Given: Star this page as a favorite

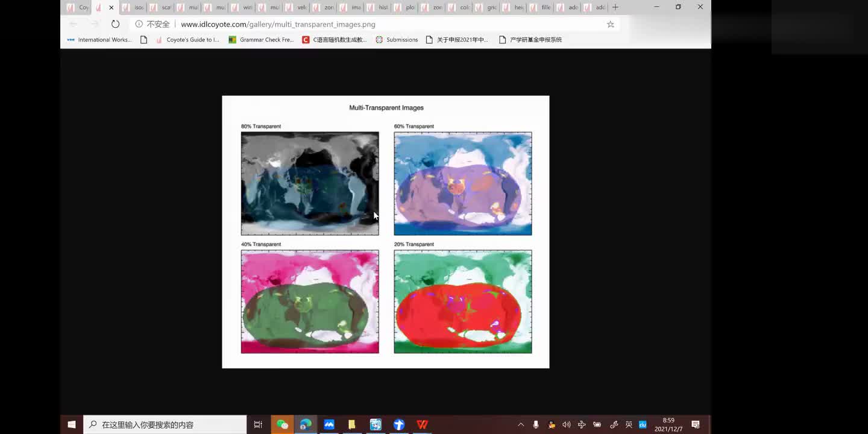Looking at the screenshot, I should [611, 24].
